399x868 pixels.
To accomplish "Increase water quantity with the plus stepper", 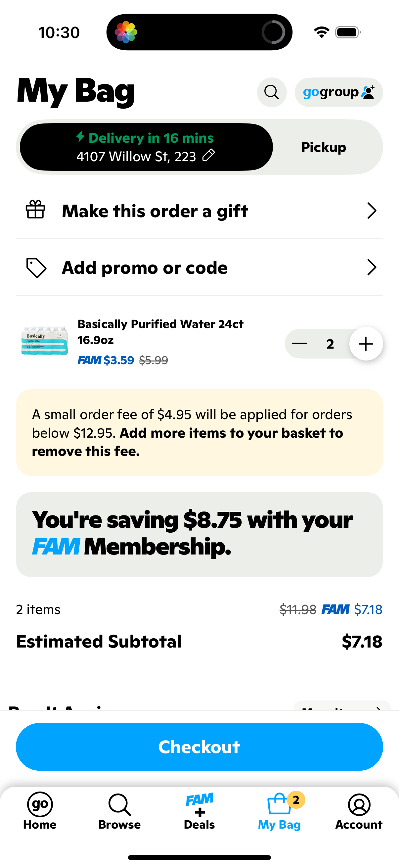I will pyautogui.click(x=366, y=344).
